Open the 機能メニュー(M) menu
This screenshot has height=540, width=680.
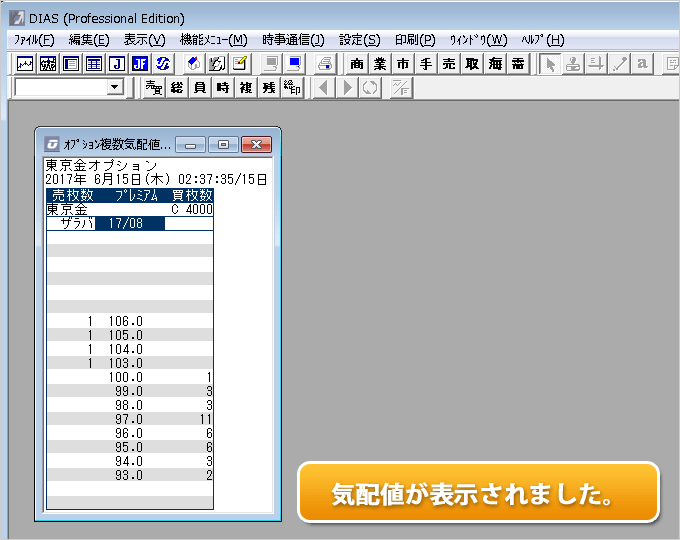click(213, 40)
